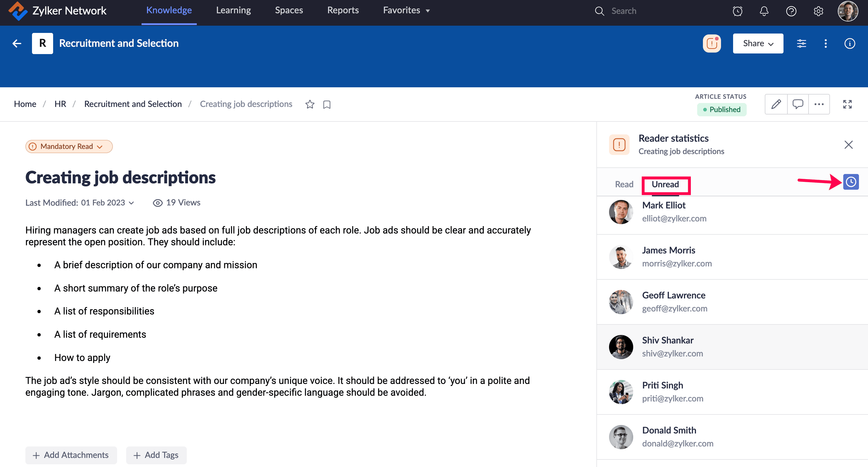Enter fullscreen with the expand icon
The width and height of the screenshot is (868, 467).
(x=847, y=104)
